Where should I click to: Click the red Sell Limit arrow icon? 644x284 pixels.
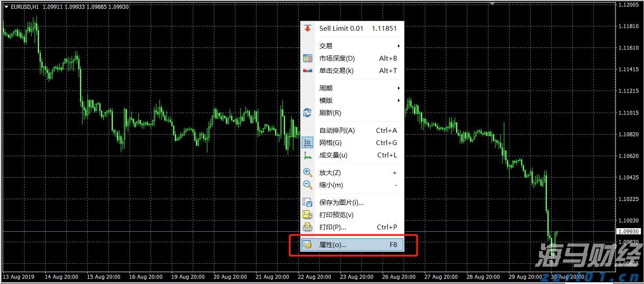308,28
